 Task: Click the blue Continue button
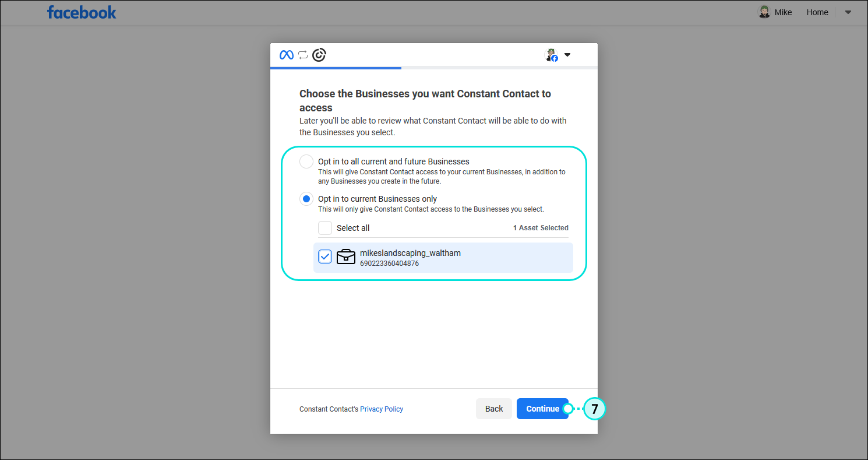[542, 409]
